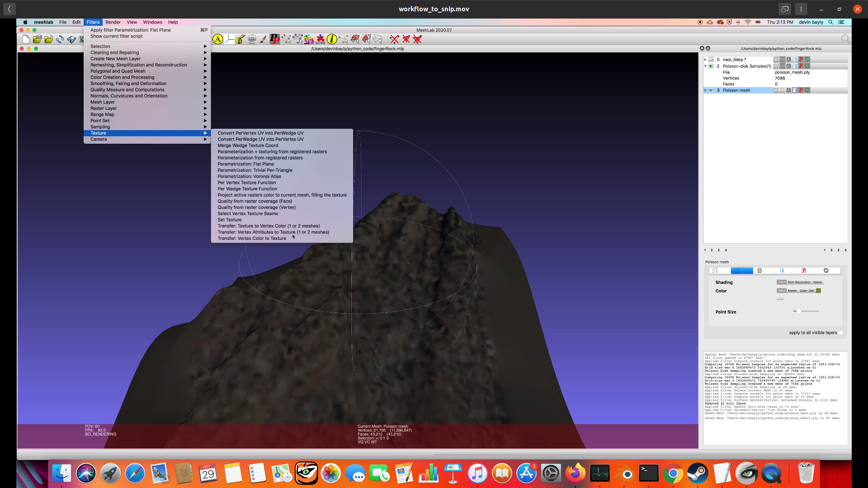Click the Georeference tool icon

321,39
